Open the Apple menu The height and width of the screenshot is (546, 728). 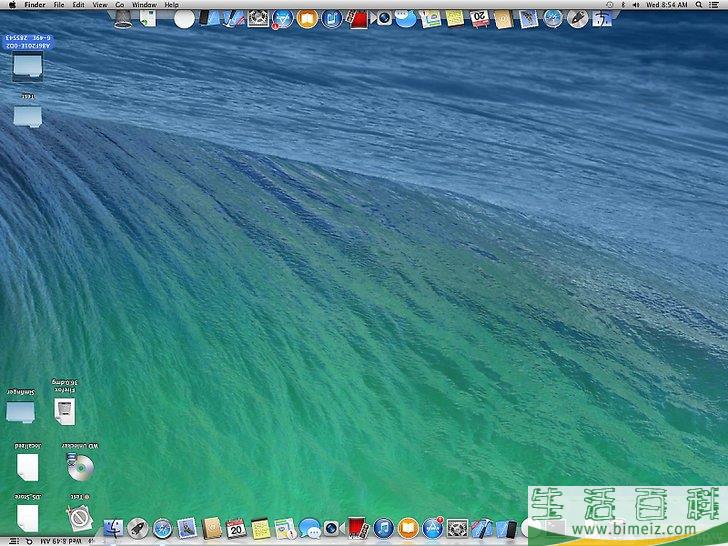pyautogui.click(x=13, y=5)
